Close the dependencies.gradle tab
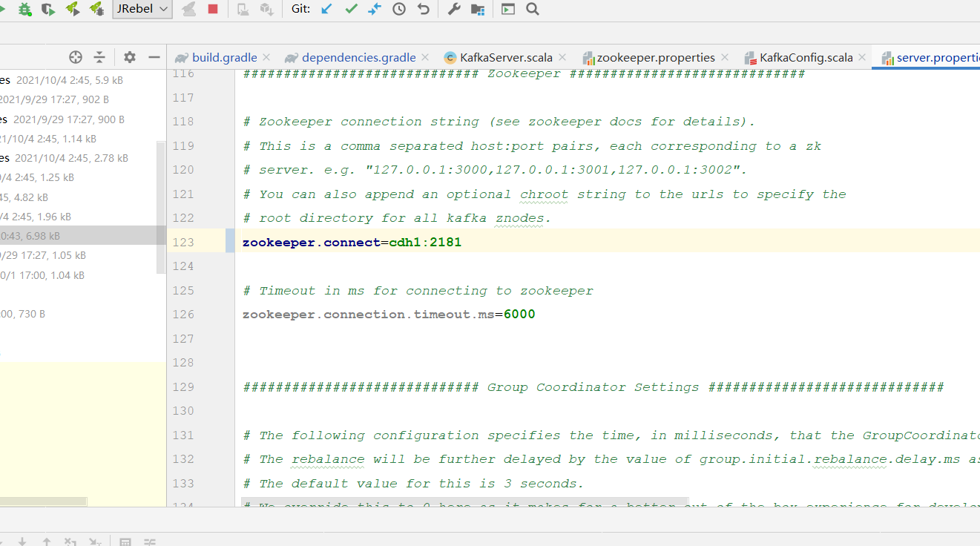 click(x=425, y=57)
